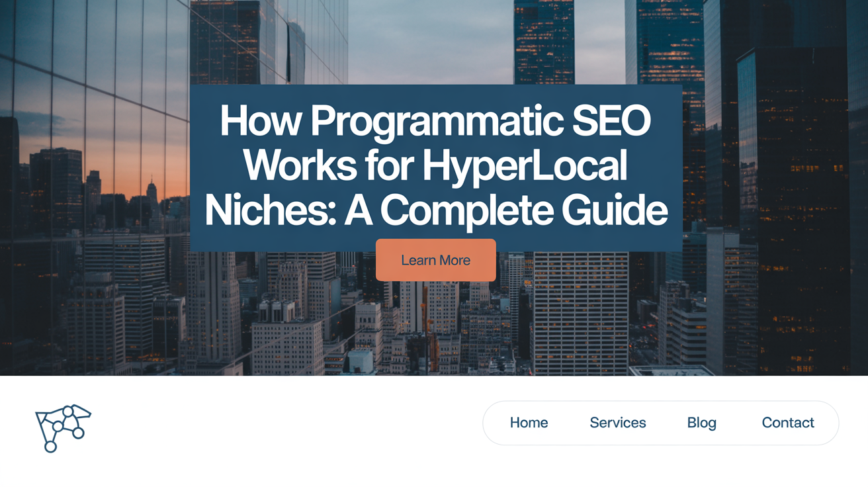
Task: Select the word "Programmatic" in the title
Action: pyautogui.click(x=435, y=121)
